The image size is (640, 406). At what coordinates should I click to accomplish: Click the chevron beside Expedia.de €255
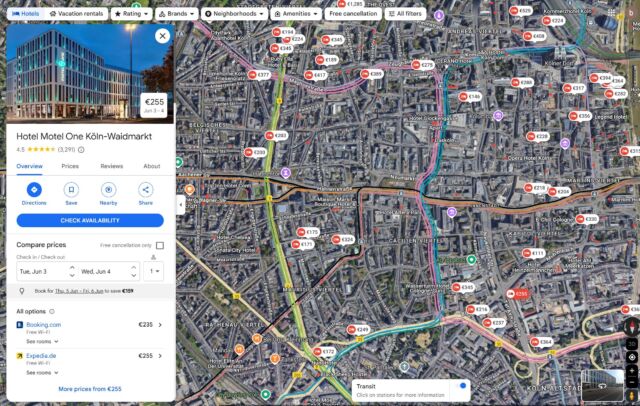pyautogui.click(x=160, y=356)
